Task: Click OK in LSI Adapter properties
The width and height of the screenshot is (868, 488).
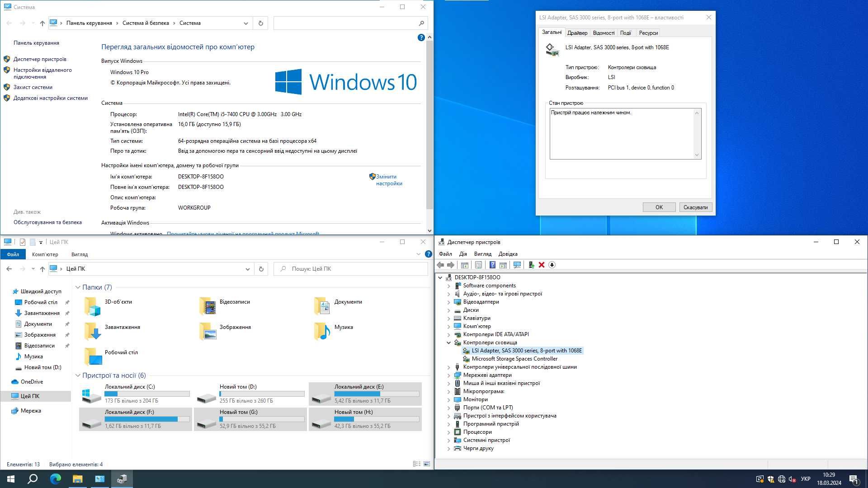Action: (x=659, y=207)
